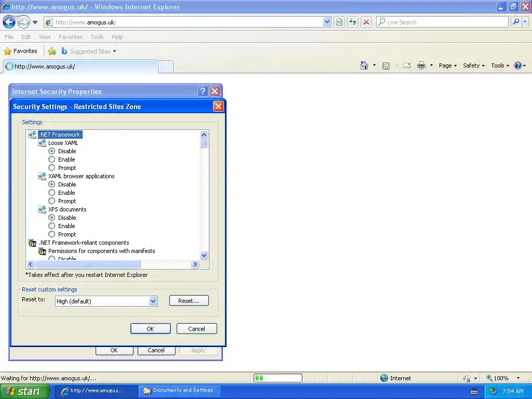
Task: Click Permissions for components with manifests icon
Action: pyautogui.click(x=42, y=251)
